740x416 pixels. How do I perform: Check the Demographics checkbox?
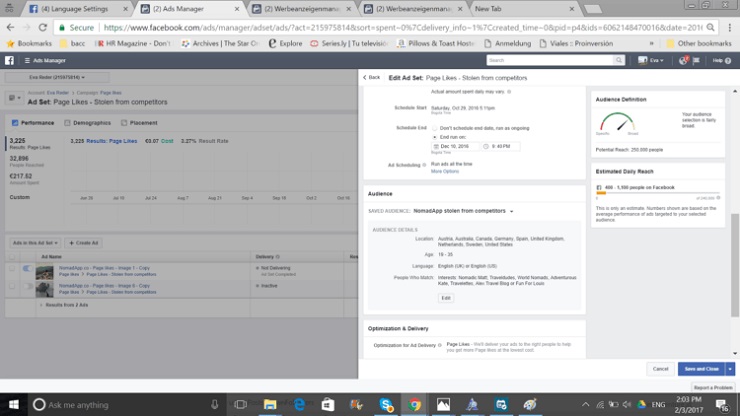tap(67, 123)
